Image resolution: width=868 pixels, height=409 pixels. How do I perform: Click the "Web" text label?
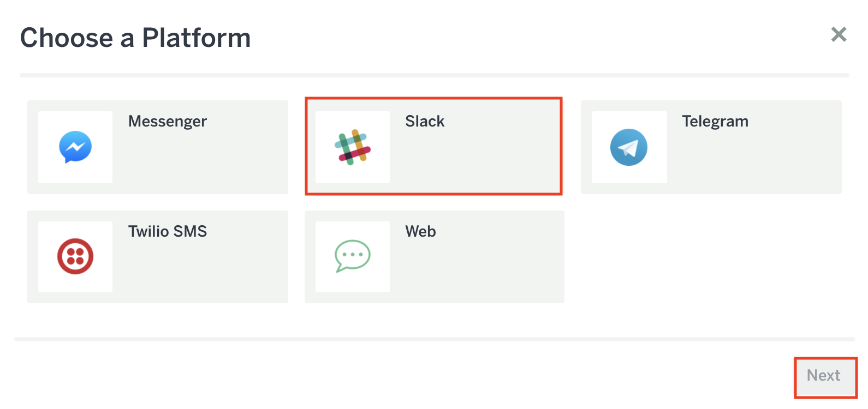(420, 232)
